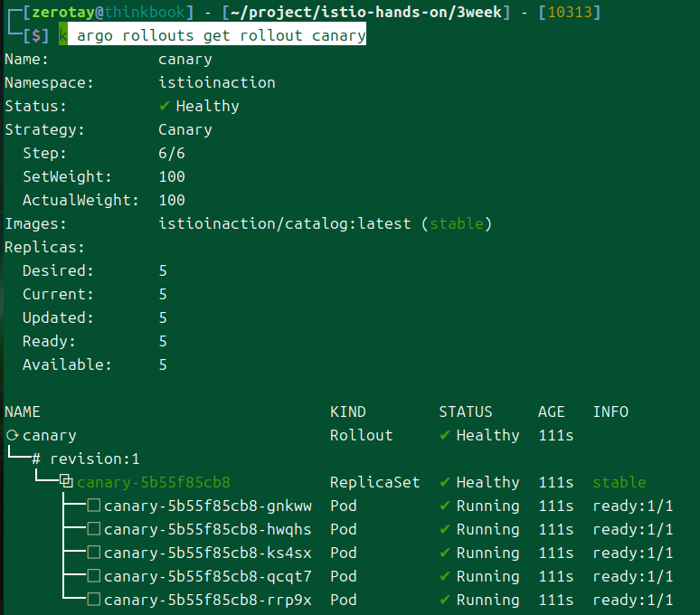Click the hostname 'thinkbook' in the prompt
The image size is (700, 615).
pyautogui.click(x=145, y=12)
